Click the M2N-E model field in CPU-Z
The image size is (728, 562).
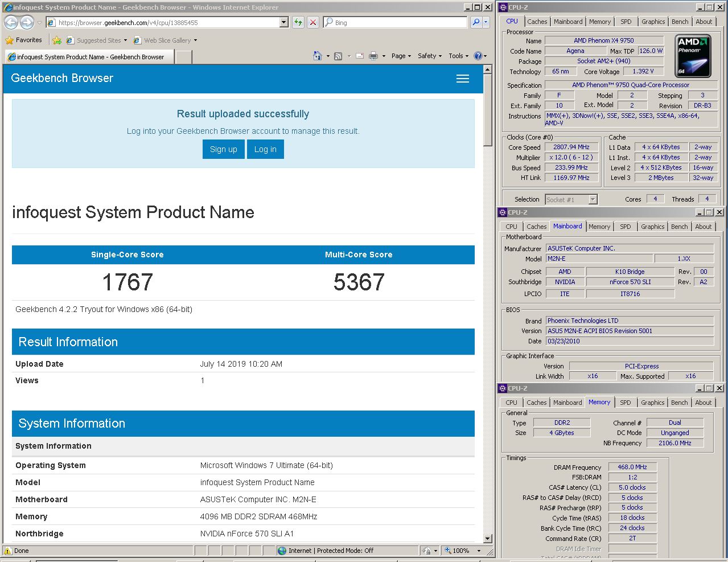pos(599,259)
